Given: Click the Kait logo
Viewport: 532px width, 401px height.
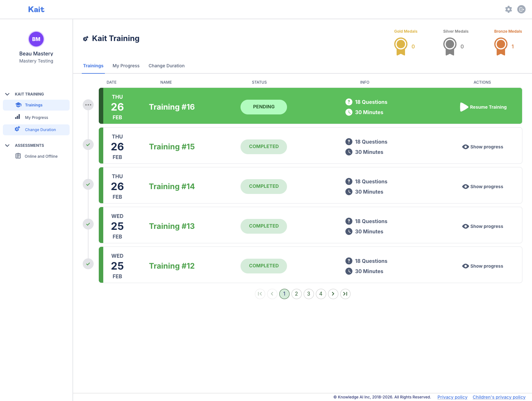Looking at the screenshot, I should pos(36,10).
